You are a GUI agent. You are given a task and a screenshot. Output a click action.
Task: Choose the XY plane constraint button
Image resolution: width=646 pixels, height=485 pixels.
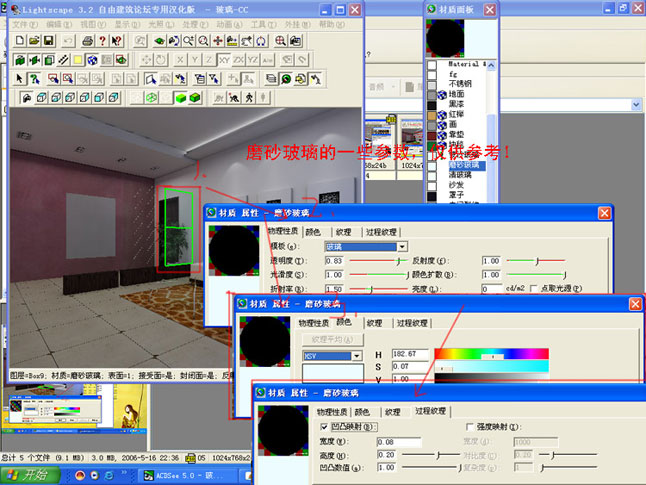coord(225,59)
